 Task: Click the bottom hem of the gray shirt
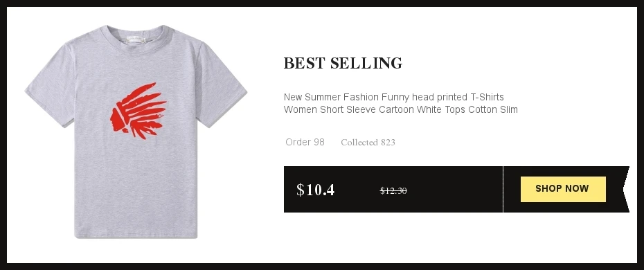click(x=136, y=235)
